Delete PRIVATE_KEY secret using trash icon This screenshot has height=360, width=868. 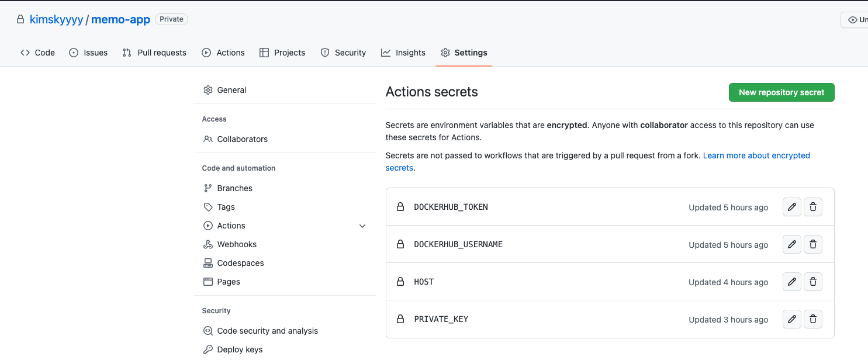pos(813,319)
